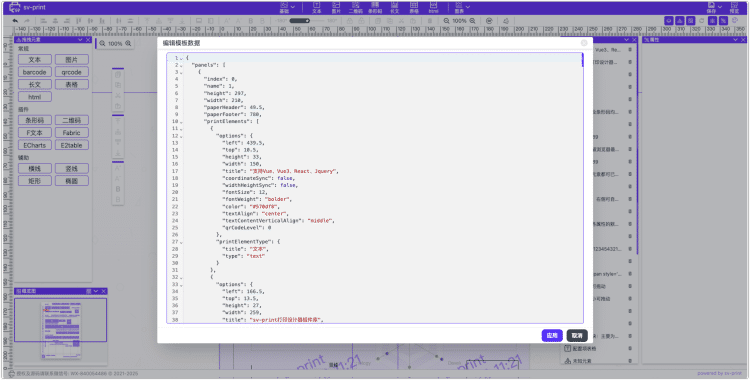Screen dimensions: 750x380
Task: Collapse the minimap panel with its chevron
Action: tap(96, 291)
